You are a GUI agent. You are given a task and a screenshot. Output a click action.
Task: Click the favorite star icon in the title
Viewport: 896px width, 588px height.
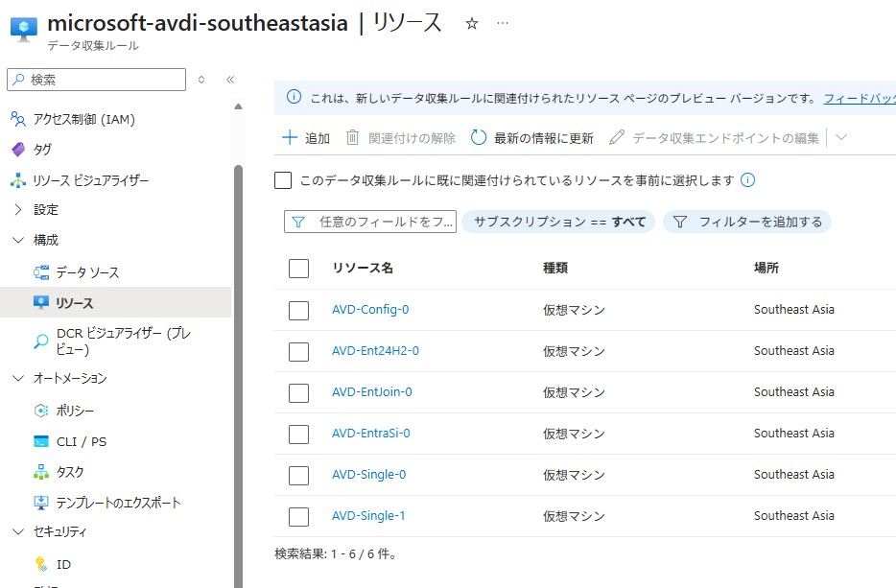(x=471, y=24)
